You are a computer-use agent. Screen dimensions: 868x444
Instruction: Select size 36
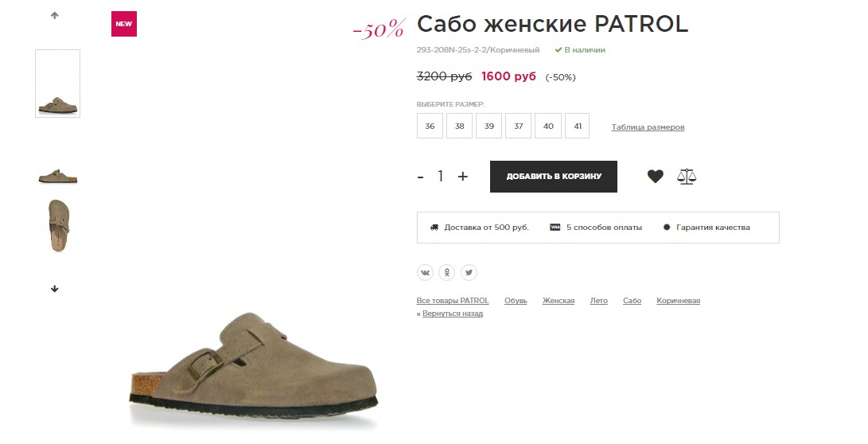point(430,126)
